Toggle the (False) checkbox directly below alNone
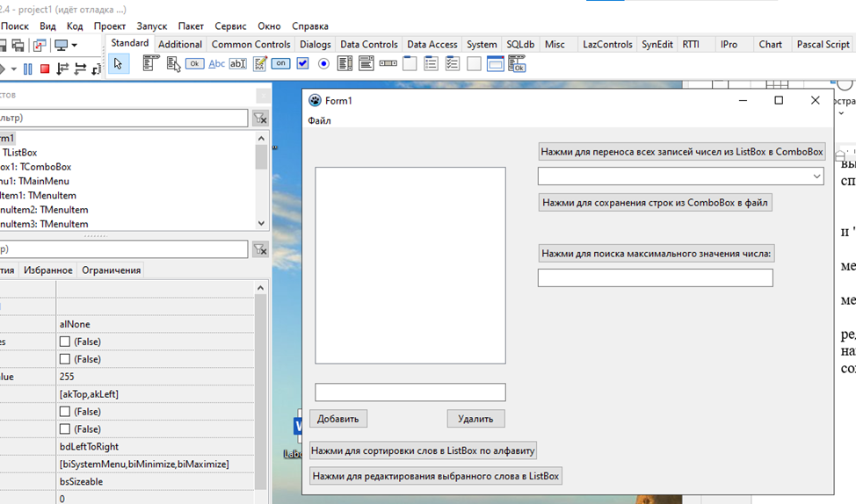 coord(65,342)
